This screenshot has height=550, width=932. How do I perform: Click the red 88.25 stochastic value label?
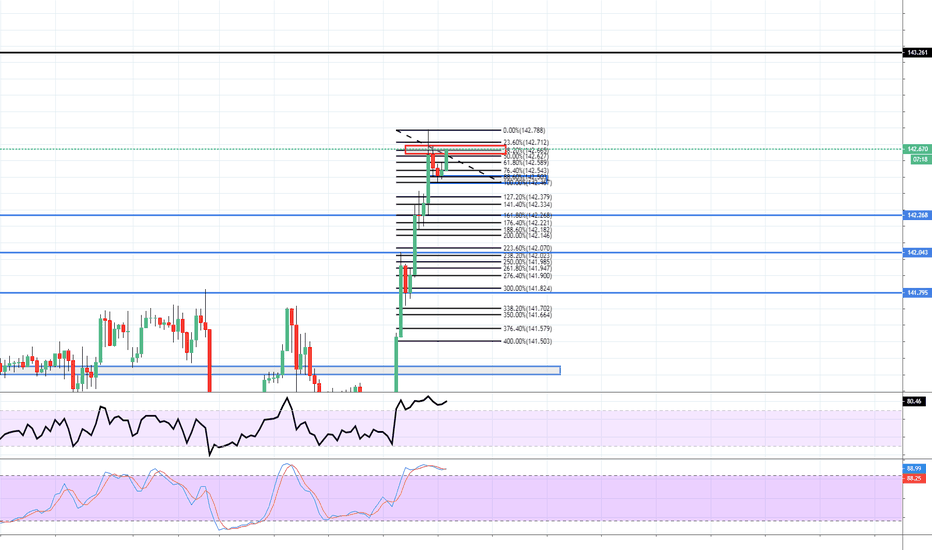pos(913,478)
